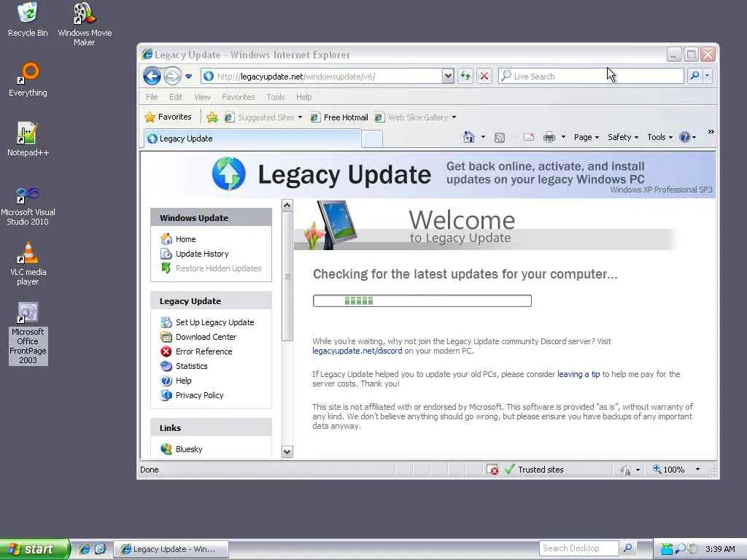
Task: Click the leaving a tip link
Action: pyautogui.click(x=578, y=374)
